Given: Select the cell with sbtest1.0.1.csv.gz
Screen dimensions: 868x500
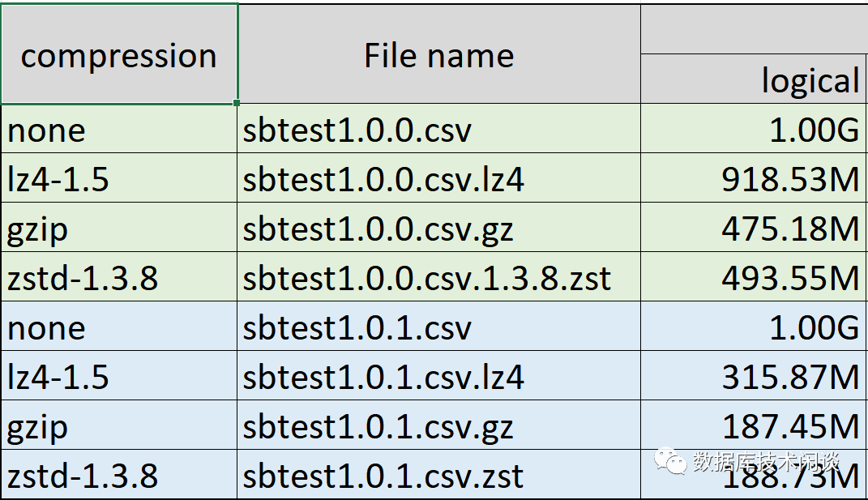Looking at the screenshot, I should point(438,426).
